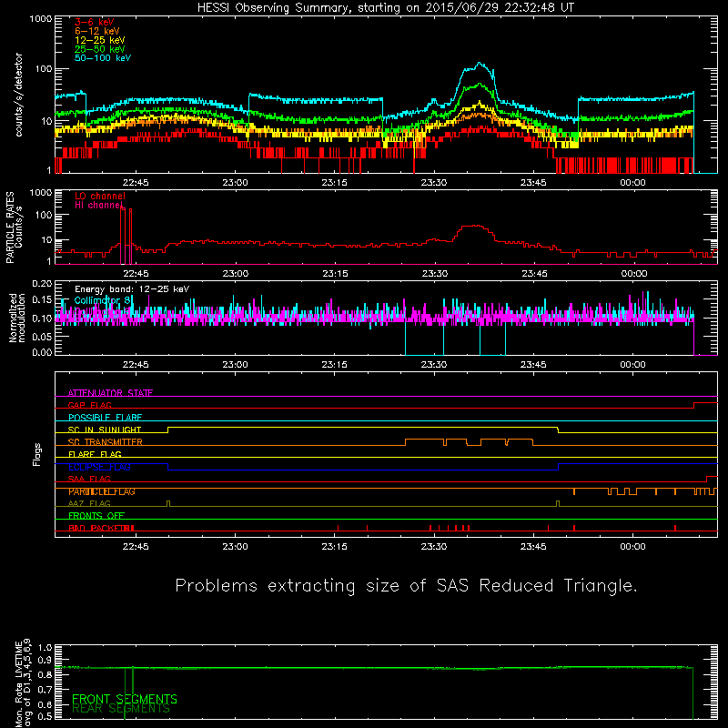Screen dimensions: 728x728
Task: Click the AAZ FLAG label
Action: pyautogui.click(x=89, y=503)
